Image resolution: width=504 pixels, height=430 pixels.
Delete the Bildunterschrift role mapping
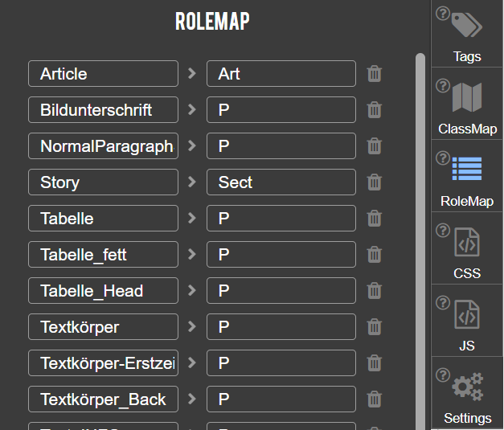pyautogui.click(x=375, y=110)
